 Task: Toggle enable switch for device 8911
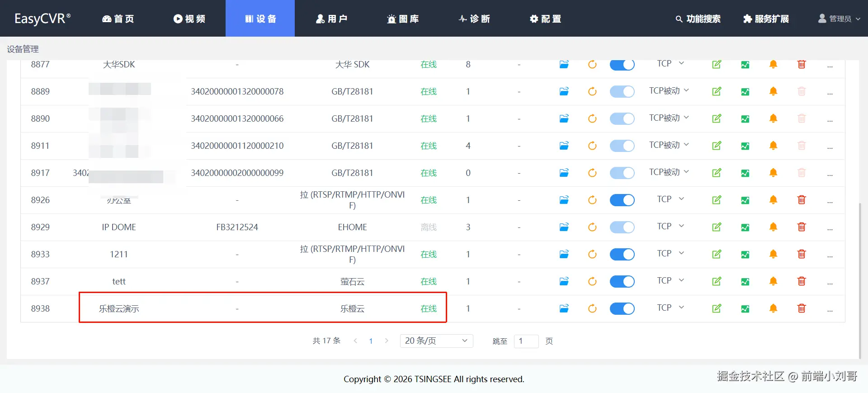[x=622, y=146]
